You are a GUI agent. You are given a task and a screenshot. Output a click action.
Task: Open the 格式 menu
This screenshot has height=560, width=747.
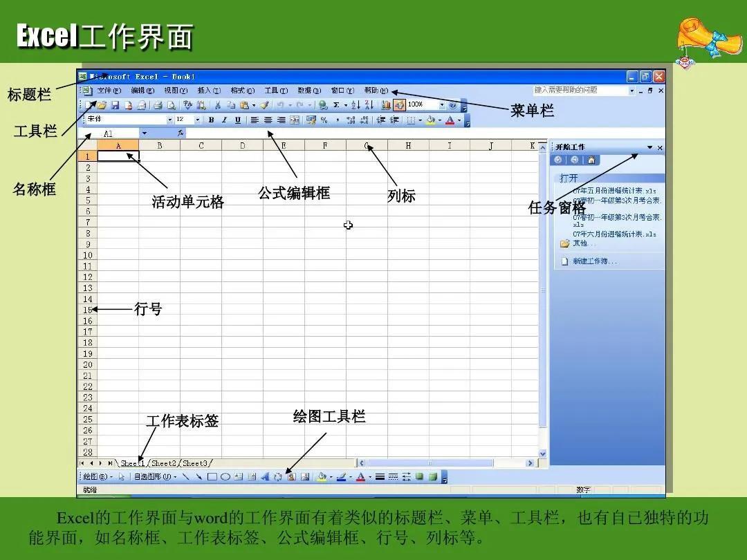[243, 91]
